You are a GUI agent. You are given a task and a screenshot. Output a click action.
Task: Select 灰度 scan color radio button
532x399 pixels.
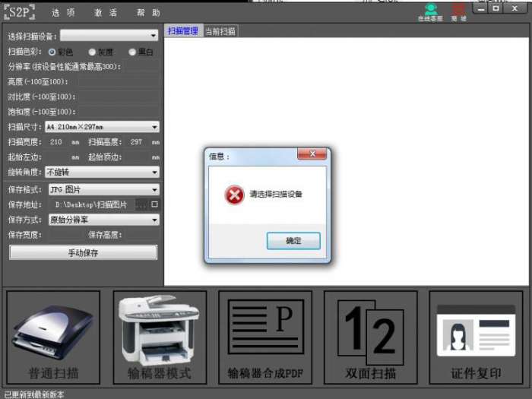pyautogui.click(x=92, y=52)
